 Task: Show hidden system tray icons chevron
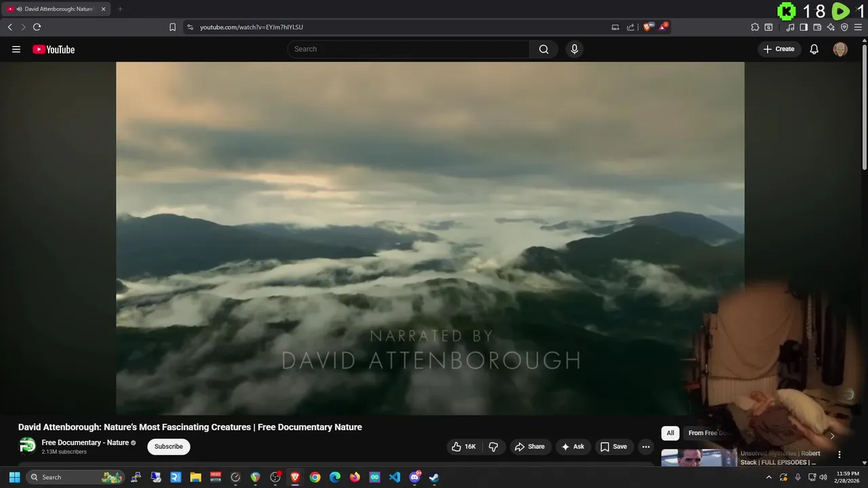pos(768,477)
